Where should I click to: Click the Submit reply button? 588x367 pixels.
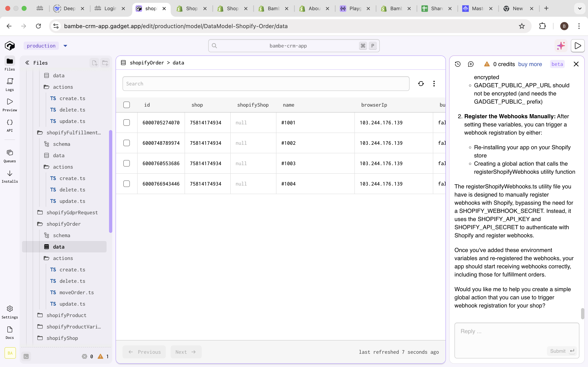(562, 351)
